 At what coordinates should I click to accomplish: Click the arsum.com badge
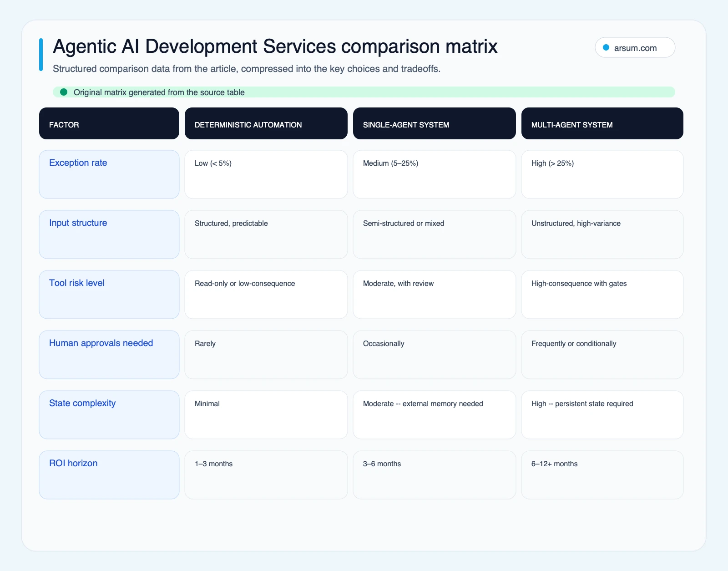(x=635, y=47)
